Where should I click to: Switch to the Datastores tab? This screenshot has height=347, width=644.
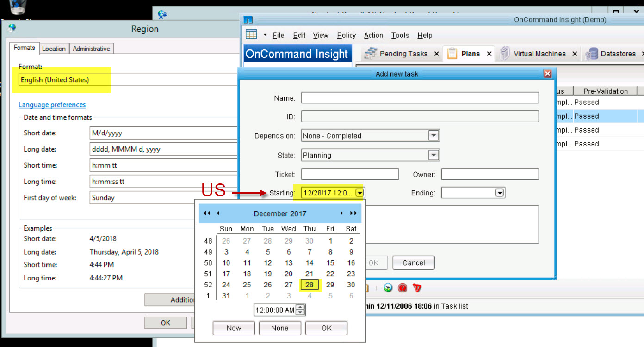[618, 54]
